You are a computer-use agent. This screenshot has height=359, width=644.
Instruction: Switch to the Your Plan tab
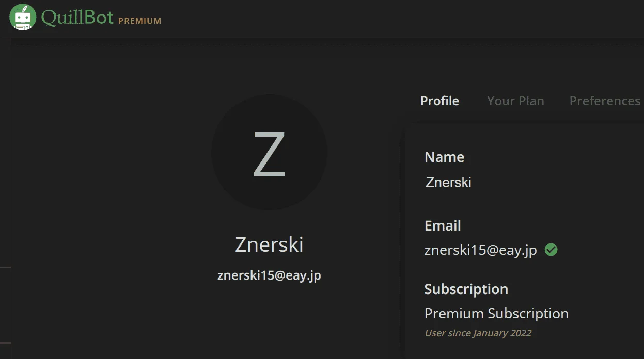click(x=515, y=101)
